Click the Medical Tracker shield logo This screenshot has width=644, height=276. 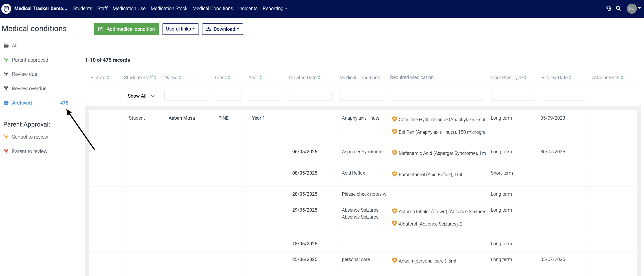pyautogui.click(x=6, y=9)
